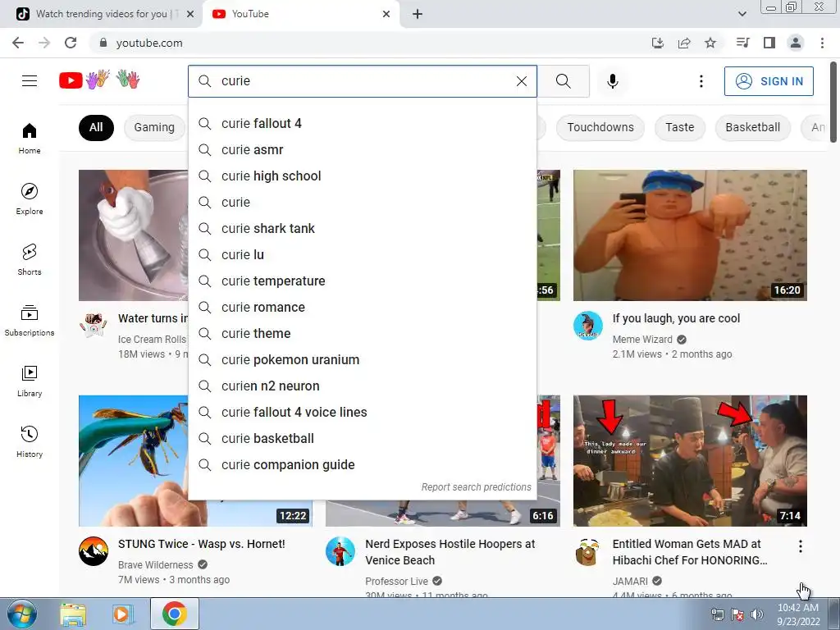Click the youtube.com address bar
The height and width of the screenshot is (630, 840).
coord(370,43)
